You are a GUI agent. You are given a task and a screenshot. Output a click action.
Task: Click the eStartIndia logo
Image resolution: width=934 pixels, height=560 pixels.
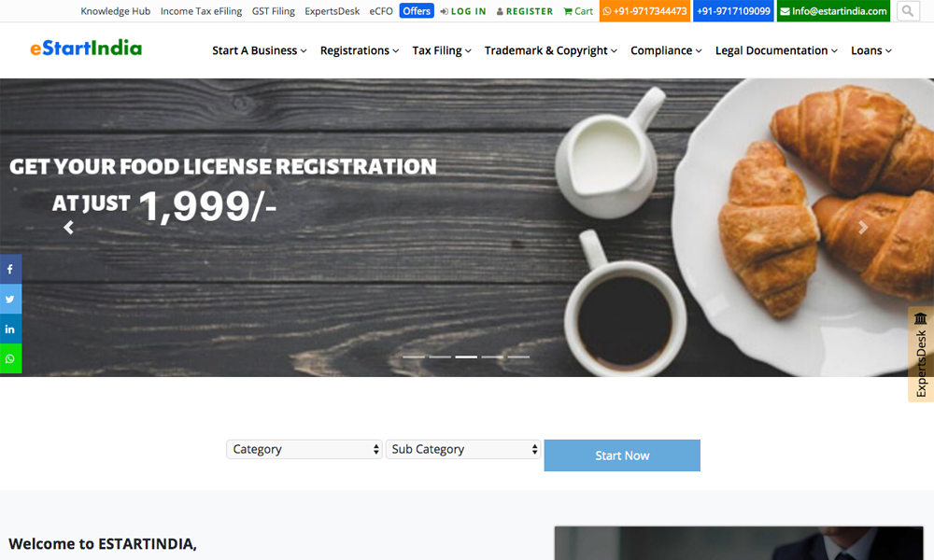(x=86, y=48)
